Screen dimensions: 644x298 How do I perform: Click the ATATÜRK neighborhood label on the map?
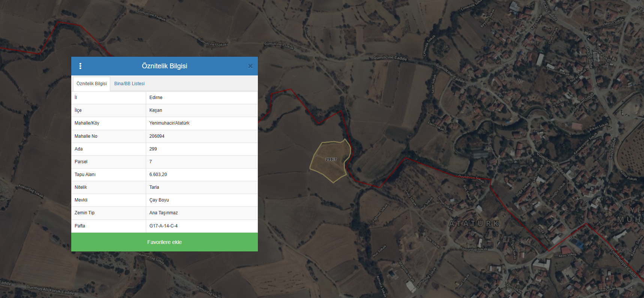pyautogui.click(x=474, y=224)
